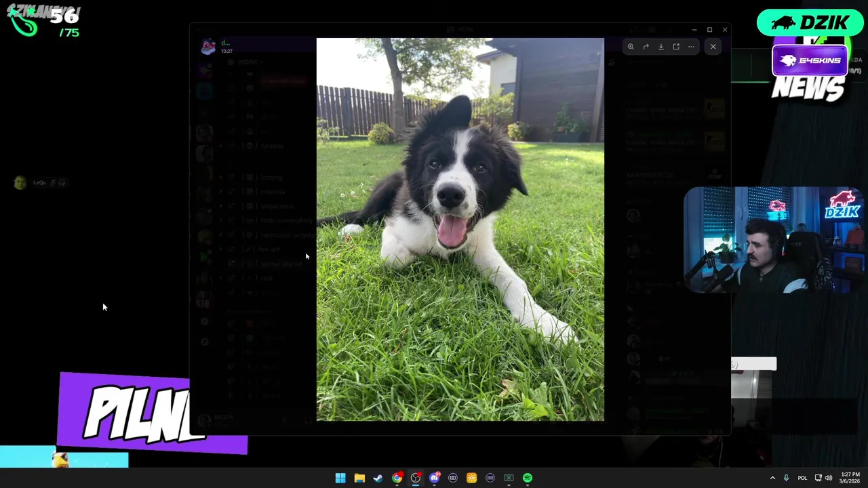This screenshot has height=488, width=868.
Task: Click the microphone tray icon
Action: click(x=786, y=478)
